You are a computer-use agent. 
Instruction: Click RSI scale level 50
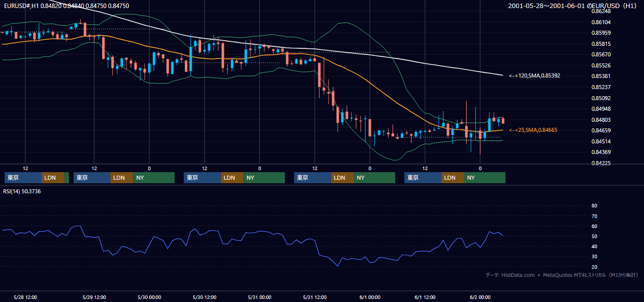coord(594,236)
